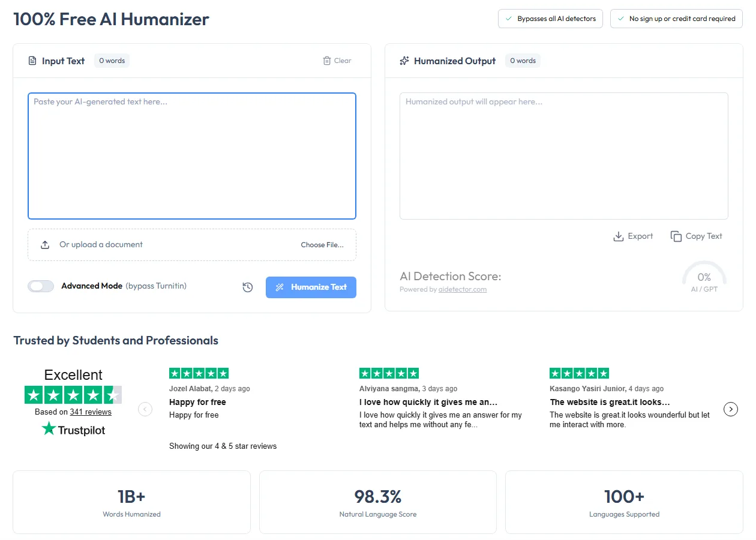Click Trusted by Students and Professionals heading
This screenshot has height=540, width=756.
coord(116,341)
